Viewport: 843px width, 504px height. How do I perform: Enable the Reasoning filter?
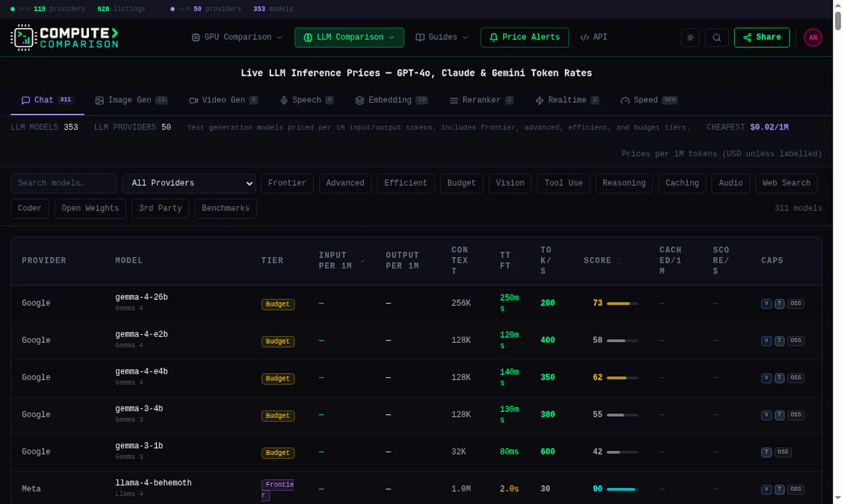624,183
